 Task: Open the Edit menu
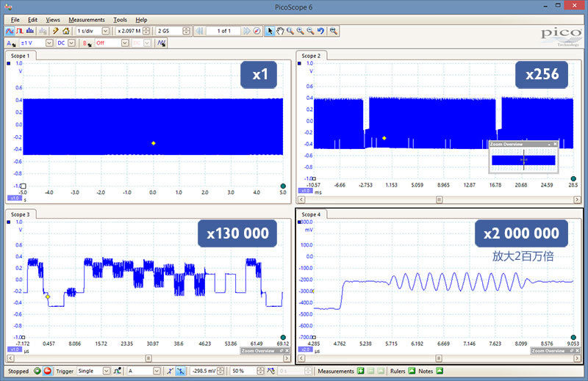[x=32, y=20]
